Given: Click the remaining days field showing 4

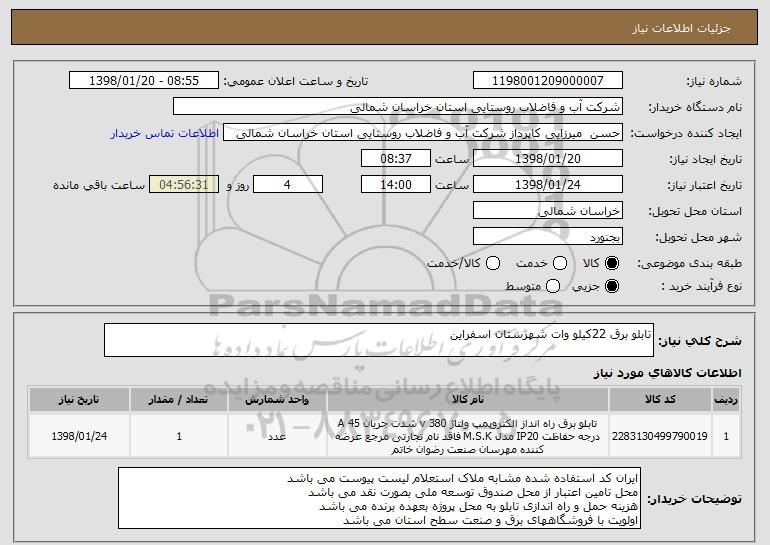Looking at the screenshot, I should pos(288,185).
